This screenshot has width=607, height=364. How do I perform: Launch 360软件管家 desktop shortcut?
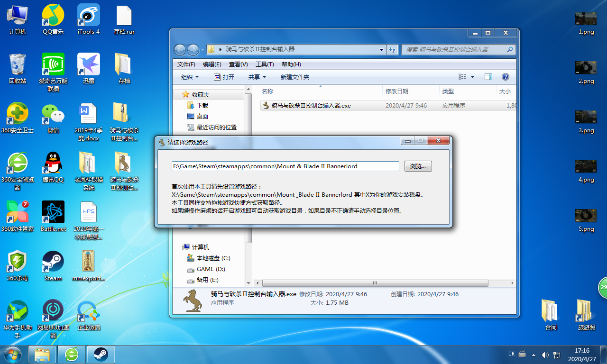click(18, 216)
